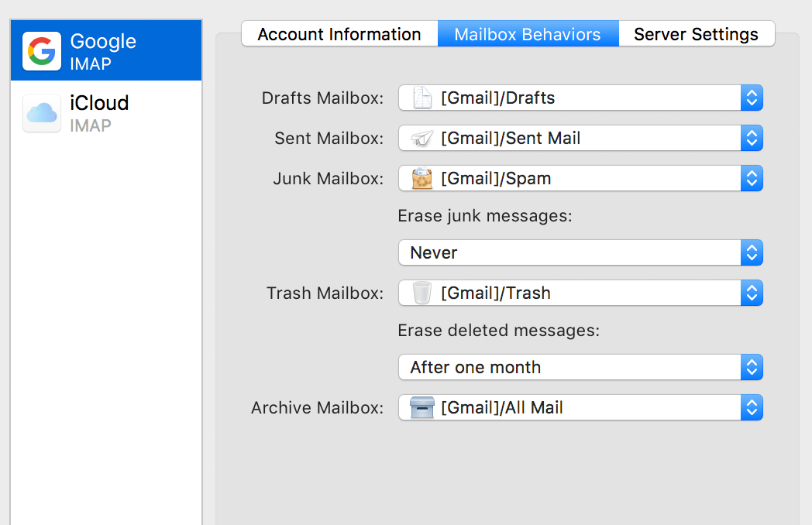The height and width of the screenshot is (525, 812).
Task: Open the Drafts Mailbox dropdown
Action: pyautogui.click(x=580, y=98)
